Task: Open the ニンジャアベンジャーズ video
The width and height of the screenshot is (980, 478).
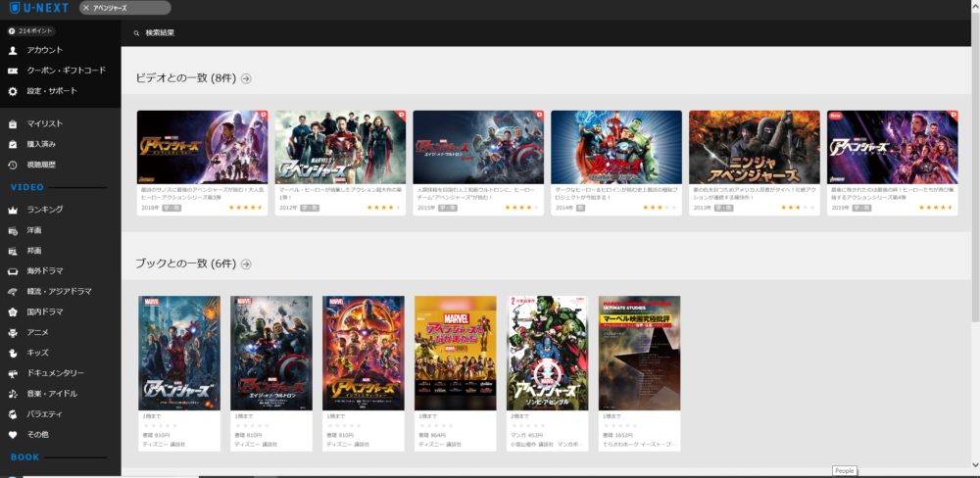Action: [x=755, y=147]
